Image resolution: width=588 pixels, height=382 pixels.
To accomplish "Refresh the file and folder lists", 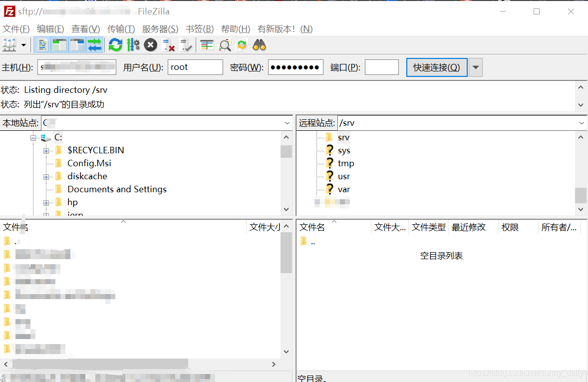I will pos(115,45).
